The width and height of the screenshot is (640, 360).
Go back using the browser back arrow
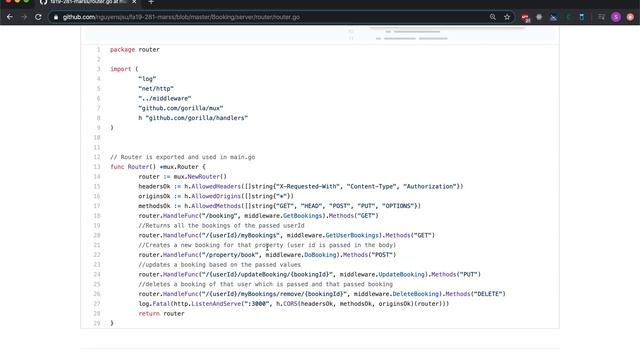click(10, 17)
